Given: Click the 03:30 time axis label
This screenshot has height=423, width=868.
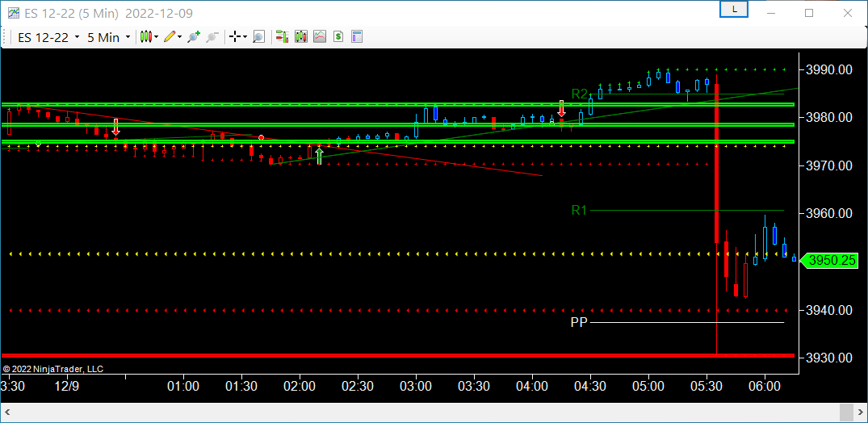Looking at the screenshot, I should pos(474,385).
